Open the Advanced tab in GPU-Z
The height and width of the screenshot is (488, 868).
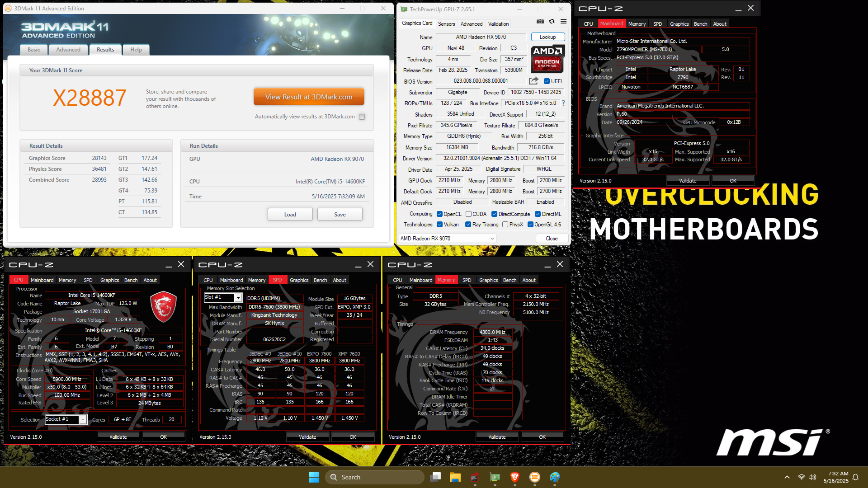click(472, 24)
